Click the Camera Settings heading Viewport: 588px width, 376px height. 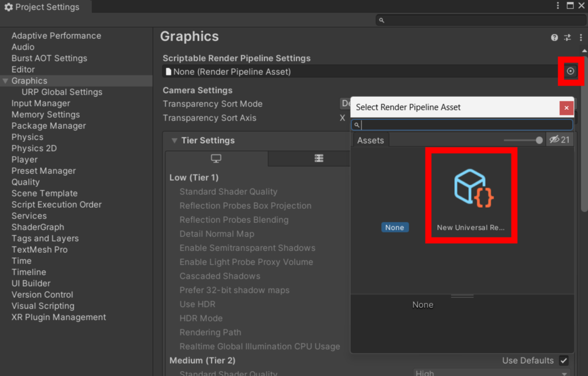(198, 91)
